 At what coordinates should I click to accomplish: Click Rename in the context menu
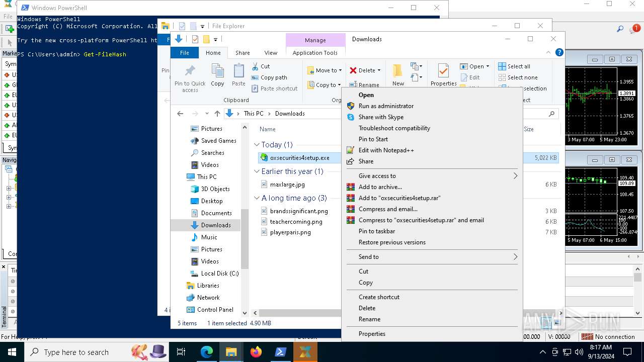pos(369,319)
